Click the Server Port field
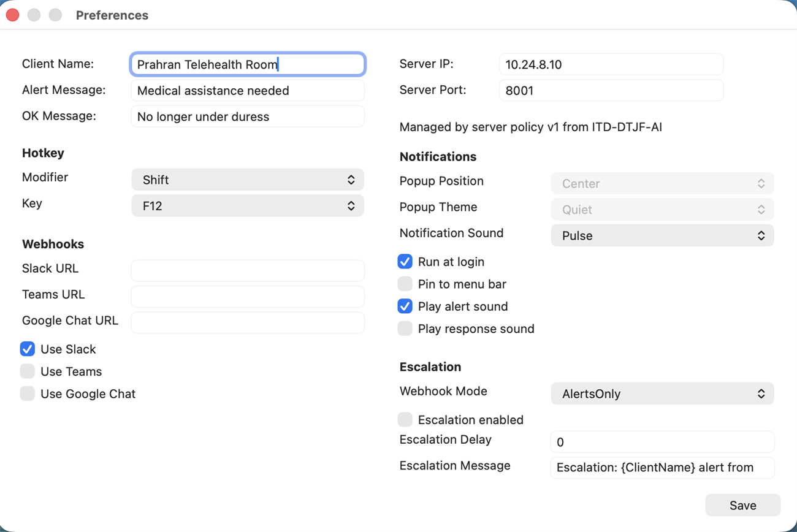Viewport: 797px width, 532px height. (611, 91)
